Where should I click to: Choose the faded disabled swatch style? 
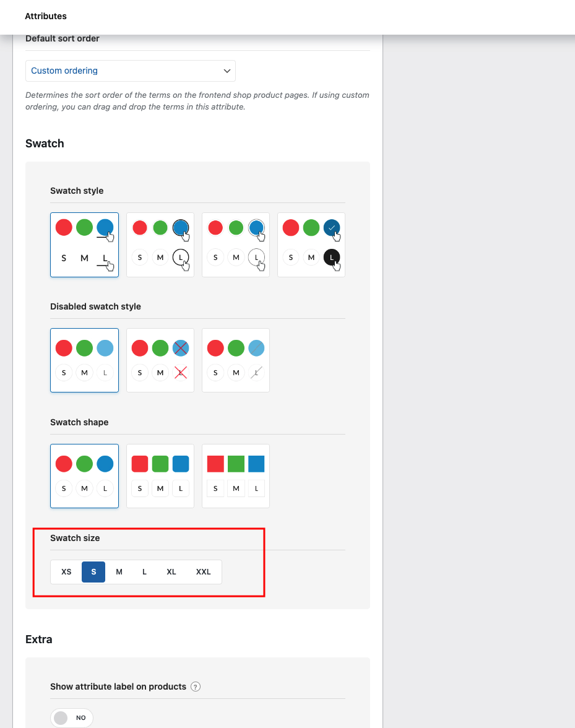click(84, 360)
